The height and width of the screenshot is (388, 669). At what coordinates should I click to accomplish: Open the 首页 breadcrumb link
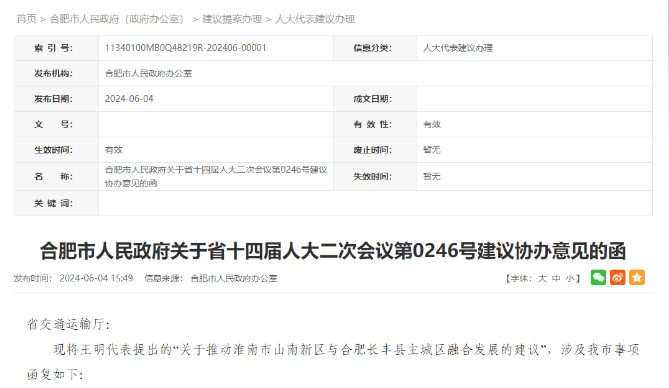pos(26,19)
